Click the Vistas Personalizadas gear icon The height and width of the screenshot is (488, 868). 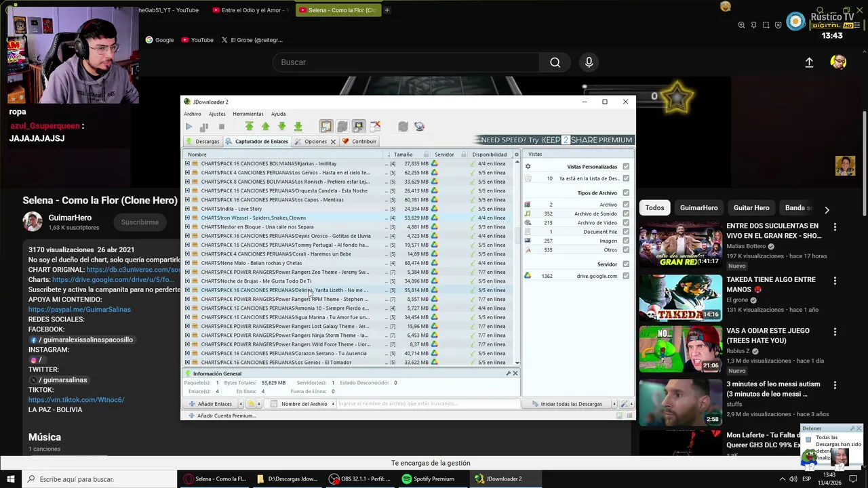[x=528, y=167]
